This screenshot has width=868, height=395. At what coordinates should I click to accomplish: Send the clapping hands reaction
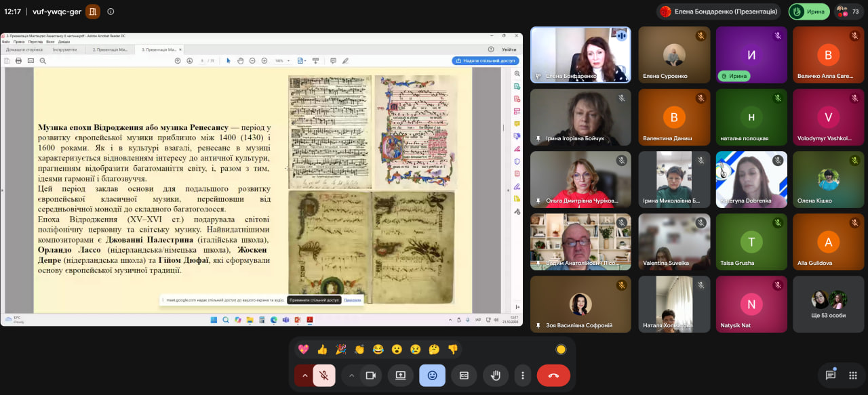click(359, 350)
